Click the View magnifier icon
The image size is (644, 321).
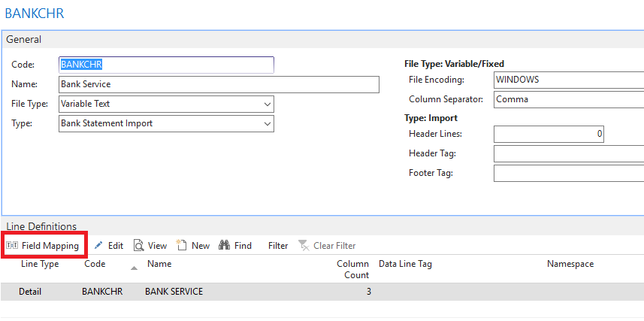click(x=139, y=246)
